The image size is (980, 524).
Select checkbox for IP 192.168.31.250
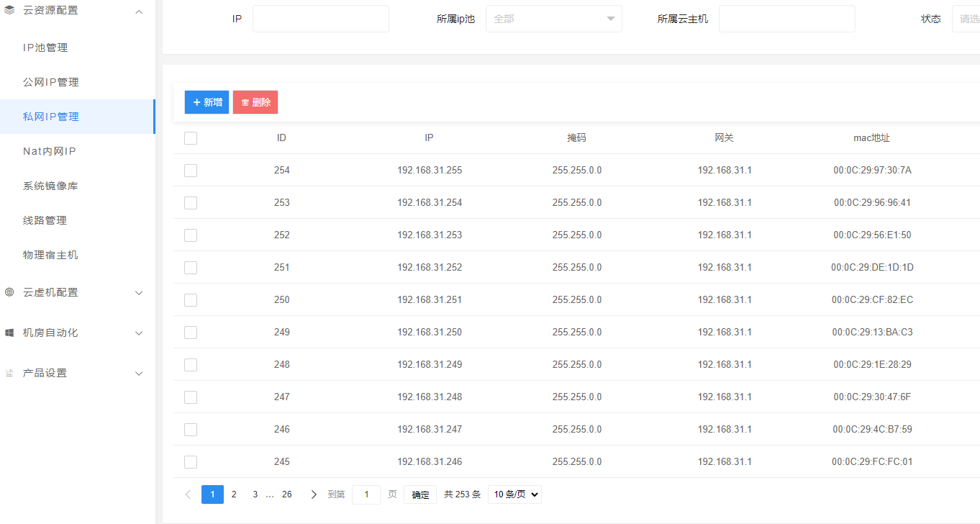point(191,333)
